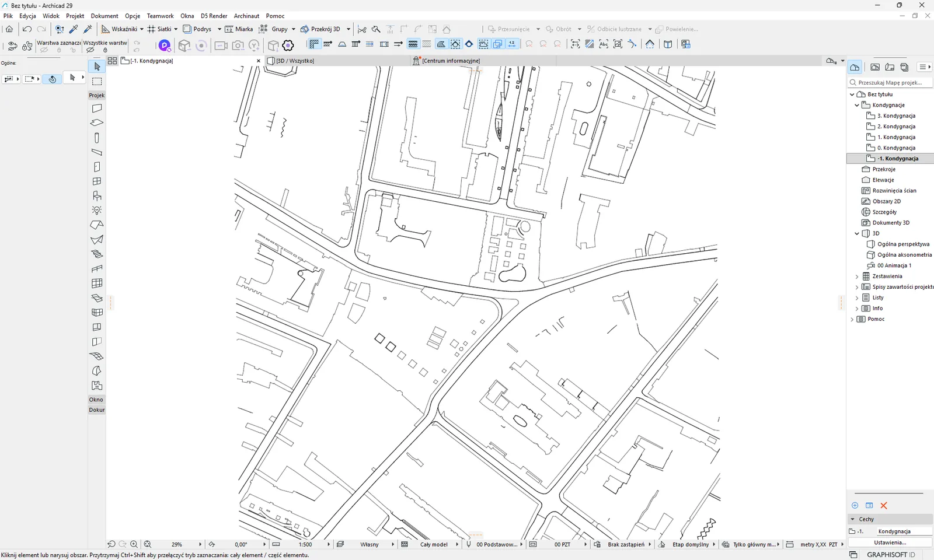934x560 pixels.
Task: Select the Stair tool in toolbox
Action: click(97, 254)
